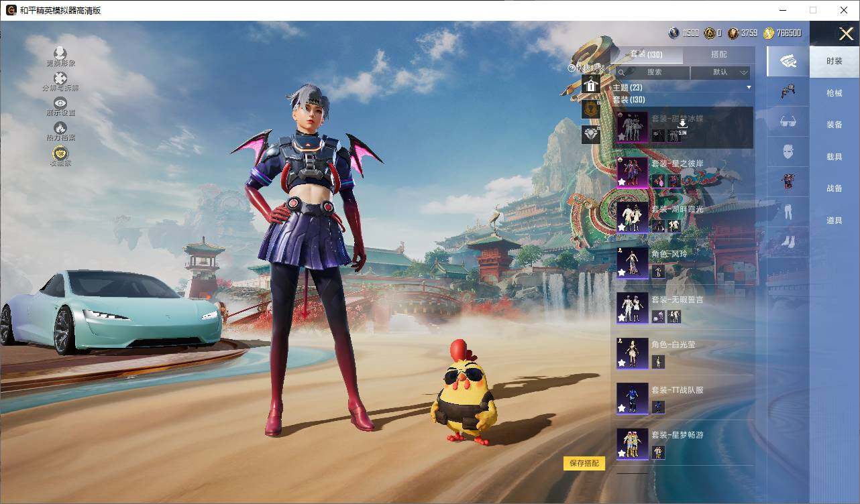Switch to the 搭配 tab

tap(720, 54)
